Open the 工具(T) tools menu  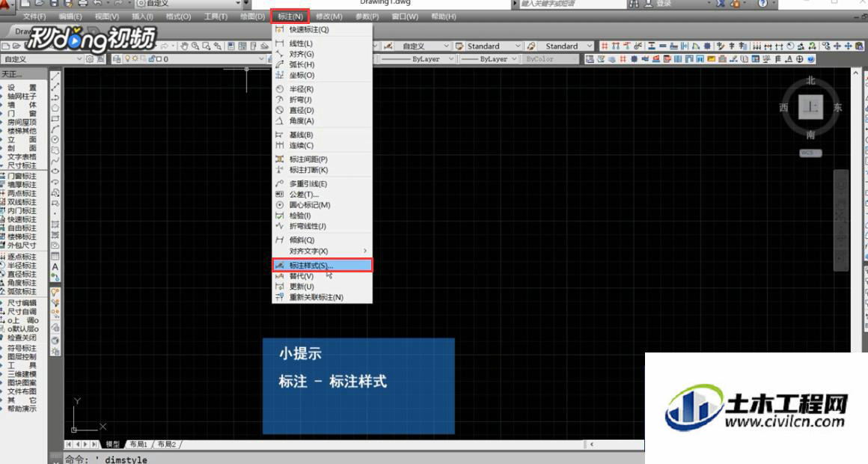click(x=216, y=16)
